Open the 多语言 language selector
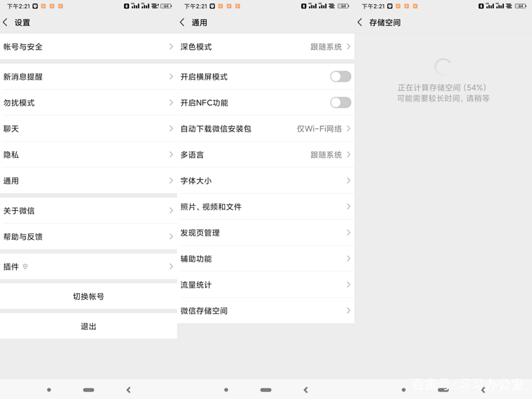 coord(266,155)
